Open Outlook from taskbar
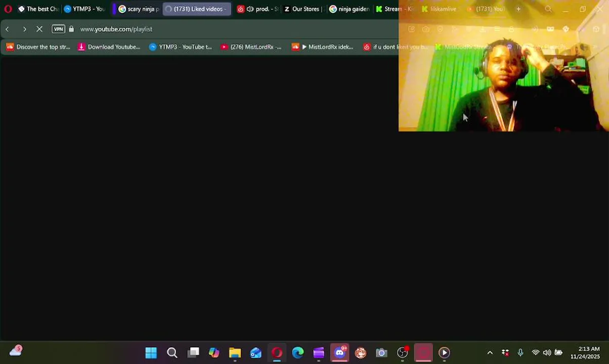Image resolution: width=609 pixels, height=364 pixels. 255,353
